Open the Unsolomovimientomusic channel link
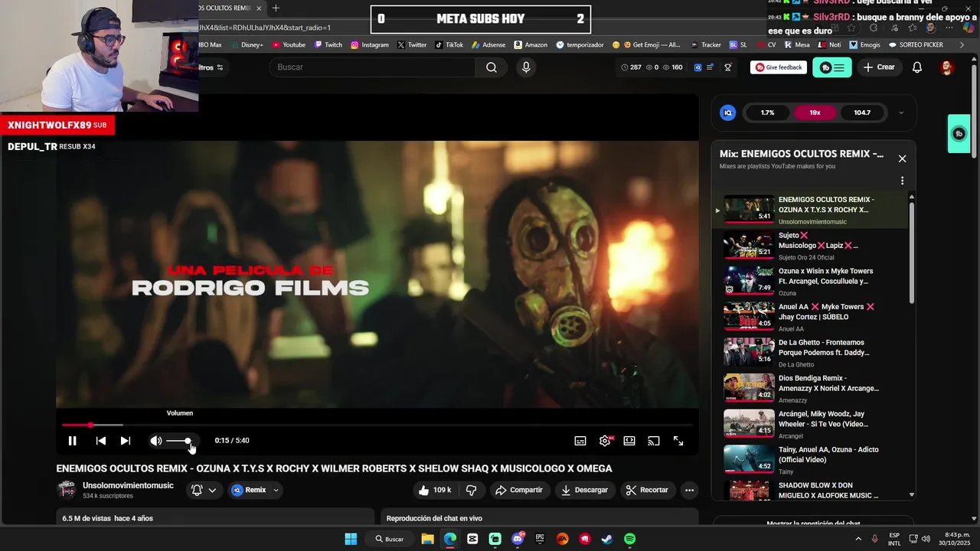Viewport: 980px width, 551px height. pos(128,485)
